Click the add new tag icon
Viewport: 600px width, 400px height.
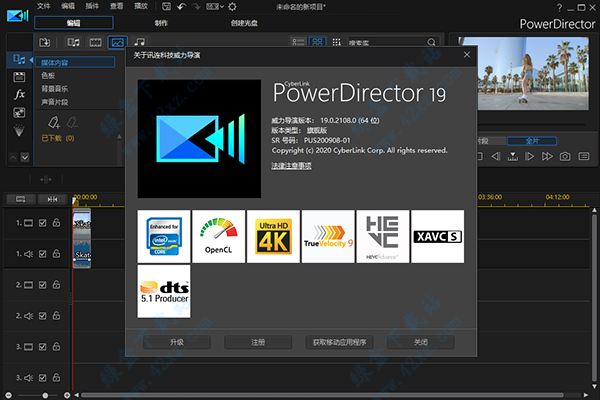54,122
